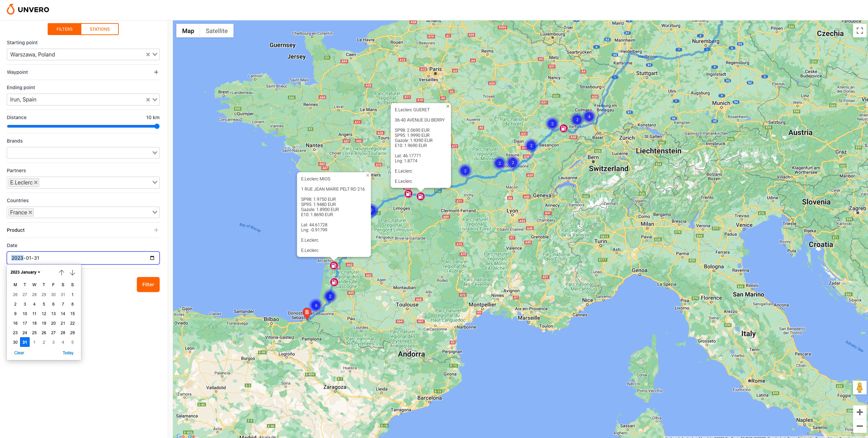This screenshot has width=868, height=438.
Task: Open the cluster of 4 near Colmar
Action: (x=589, y=117)
